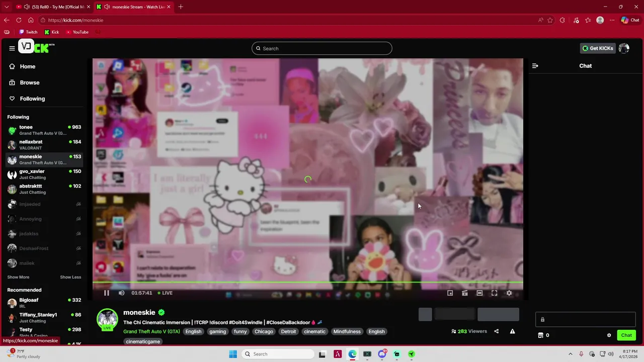Screen dimensions: 644x362
Task: Open the clip creation icon
Action: (465, 293)
